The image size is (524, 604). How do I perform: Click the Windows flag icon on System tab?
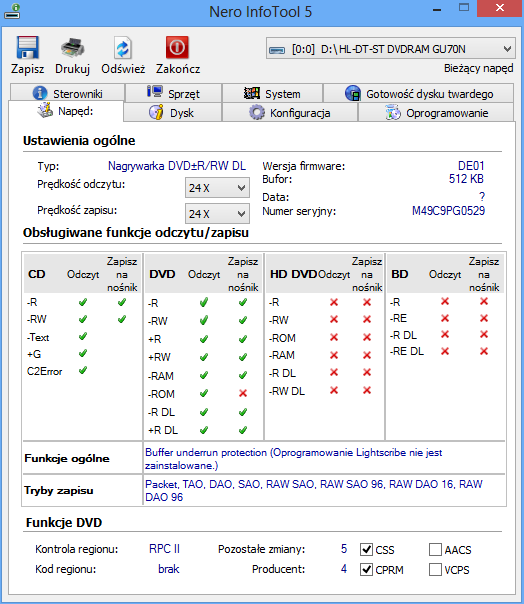(252, 93)
